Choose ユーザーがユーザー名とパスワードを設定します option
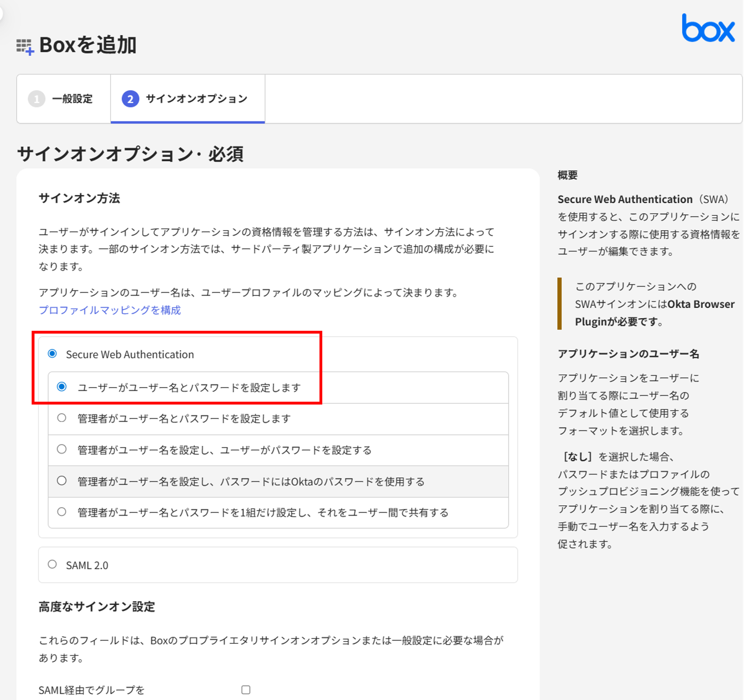The width and height of the screenshot is (744, 700). click(x=62, y=387)
